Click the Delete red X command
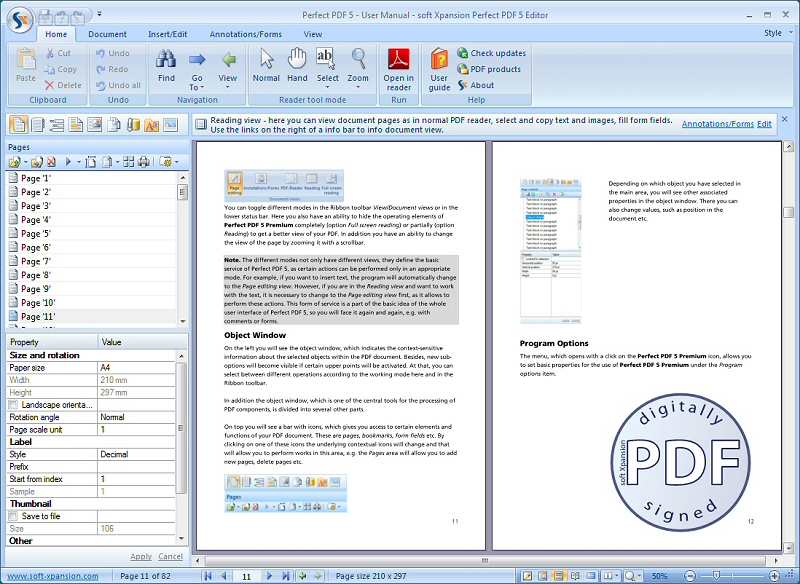This screenshot has width=800, height=584. (63, 85)
